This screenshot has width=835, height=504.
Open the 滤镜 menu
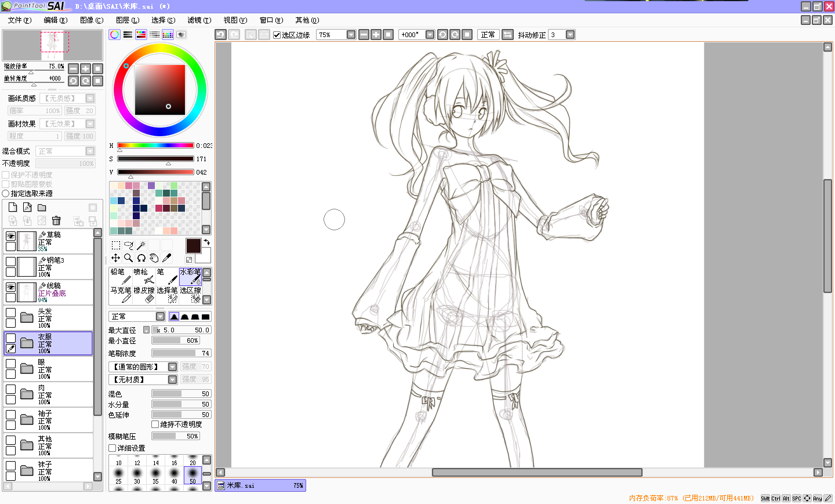pyautogui.click(x=199, y=20)
